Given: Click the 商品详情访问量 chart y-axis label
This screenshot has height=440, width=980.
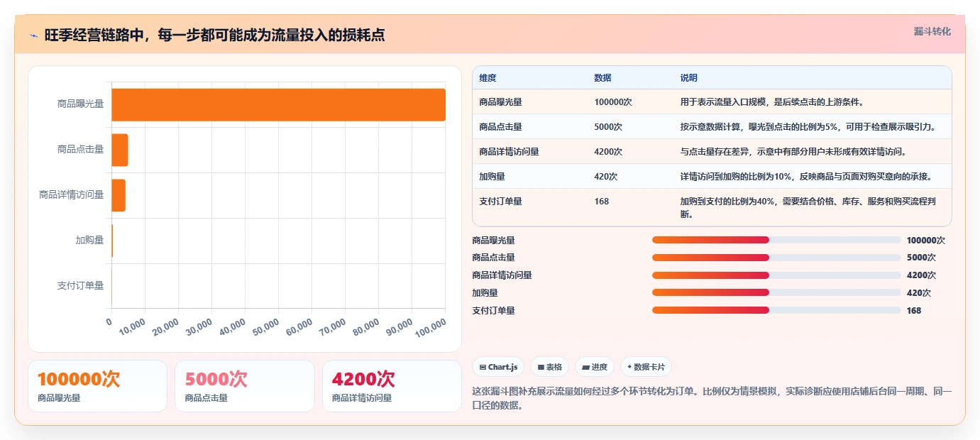Looking at the screenshot, I should click(71, 195).
